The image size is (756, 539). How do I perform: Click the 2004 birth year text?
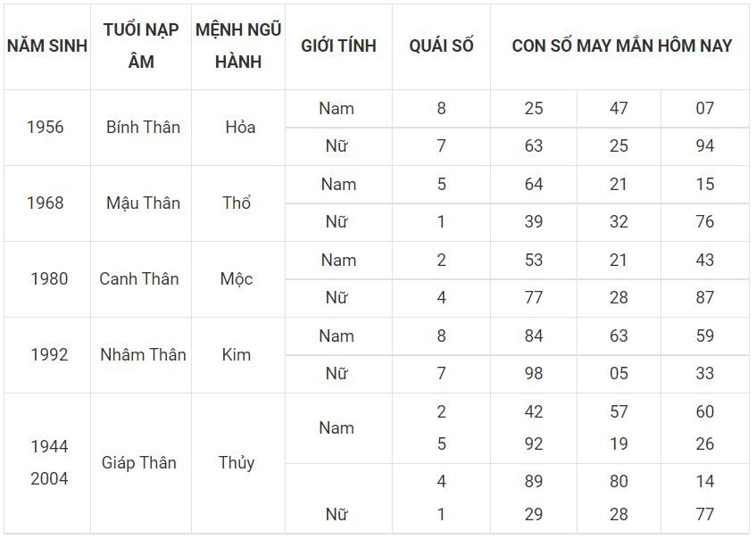(x=49, y=479)
